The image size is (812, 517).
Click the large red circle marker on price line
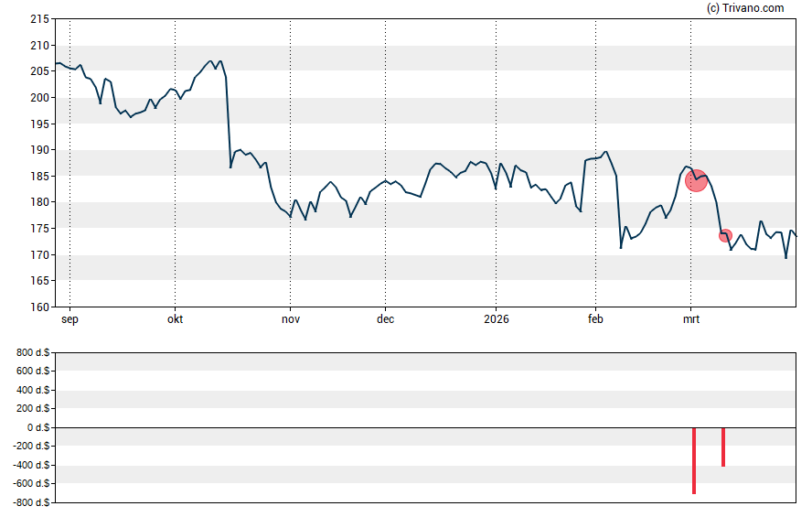pos(696,180)
